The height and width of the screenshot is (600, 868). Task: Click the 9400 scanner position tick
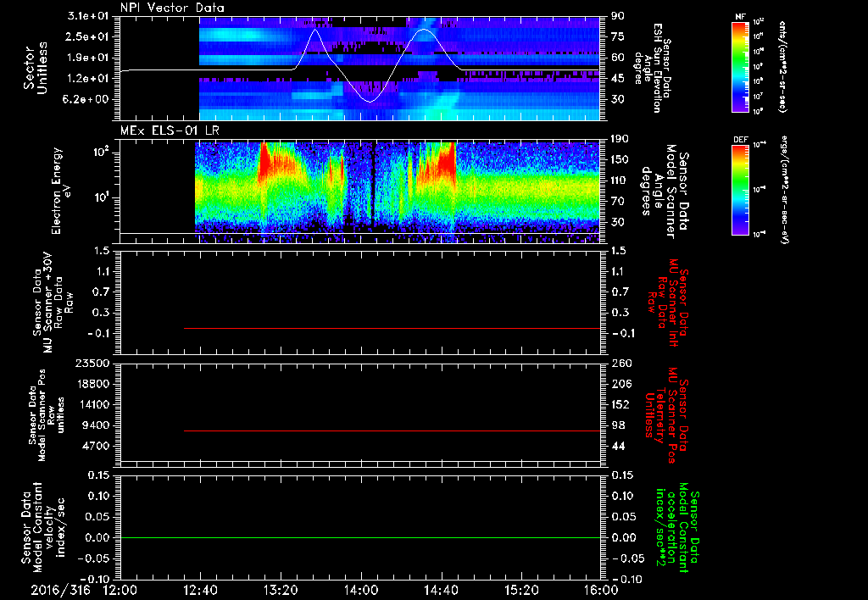[x=97, y=425]
